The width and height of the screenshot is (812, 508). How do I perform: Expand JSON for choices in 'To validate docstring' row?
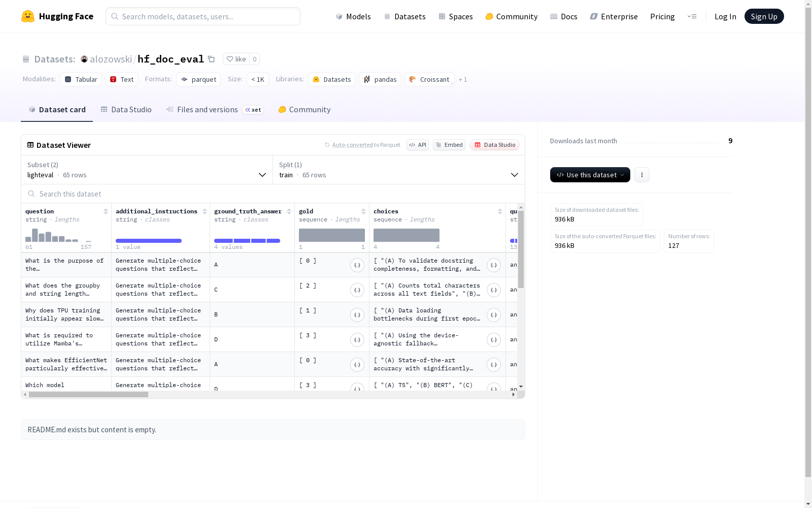point(494,265)
